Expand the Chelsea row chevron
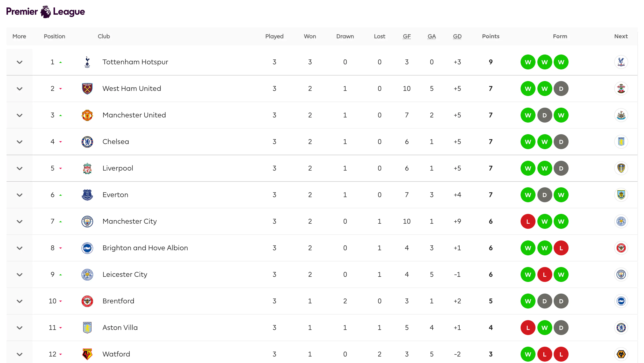Screen dimensions: 644x363 pyautogui.click(x=20, y=142)
